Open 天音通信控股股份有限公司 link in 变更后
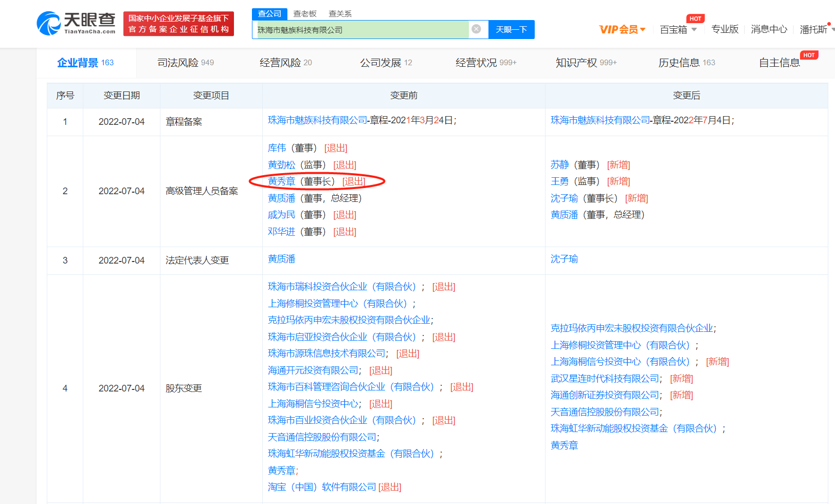 tap(605, 412)
